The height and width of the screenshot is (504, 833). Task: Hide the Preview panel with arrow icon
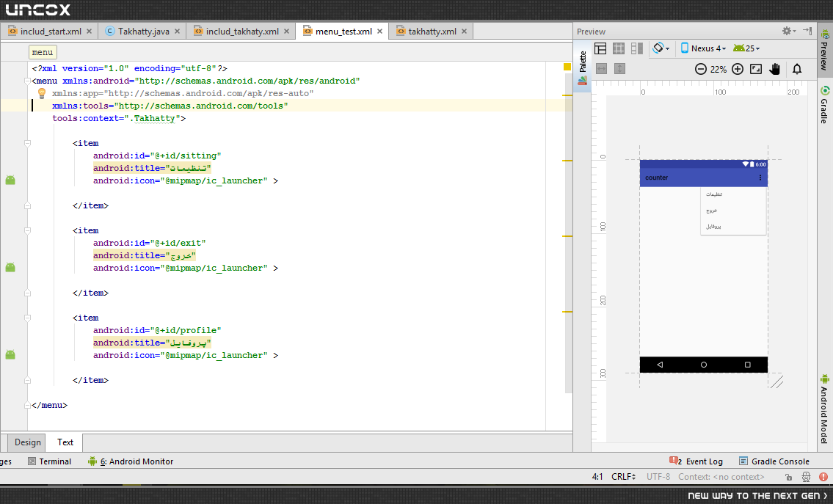click(x=807, y=31)
